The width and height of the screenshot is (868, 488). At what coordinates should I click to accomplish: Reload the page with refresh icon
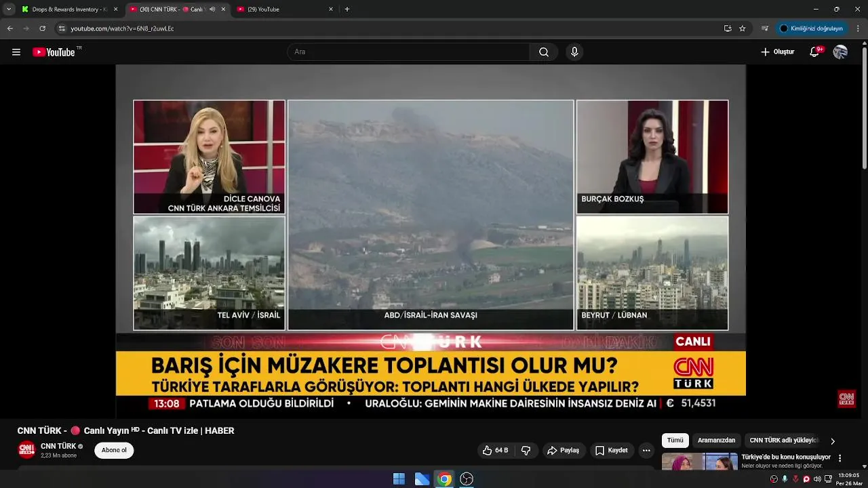[42, 28]
